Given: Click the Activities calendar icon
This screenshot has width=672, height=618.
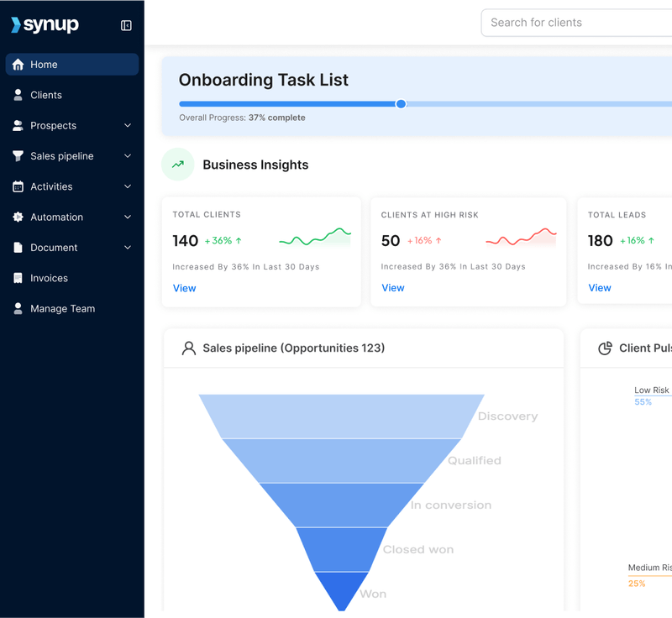Looking at the screenshot, I should click(x=18, y=186).
